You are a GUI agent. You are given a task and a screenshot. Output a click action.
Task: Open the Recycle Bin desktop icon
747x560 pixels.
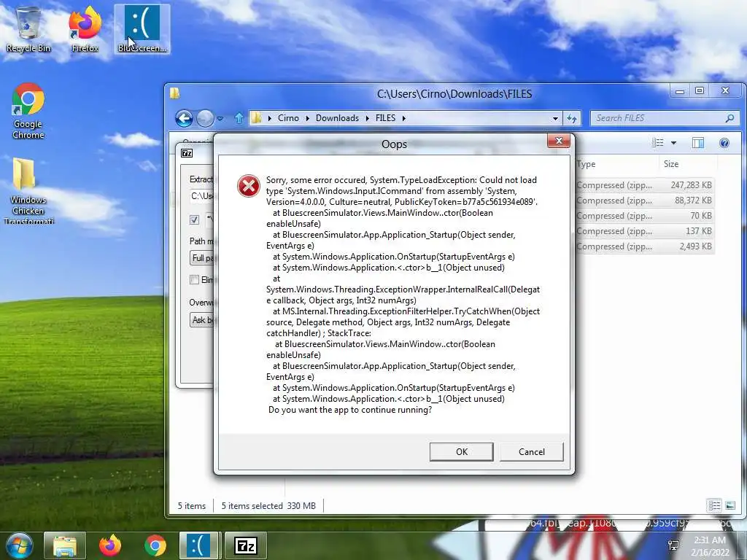click(x=28, y=28)
